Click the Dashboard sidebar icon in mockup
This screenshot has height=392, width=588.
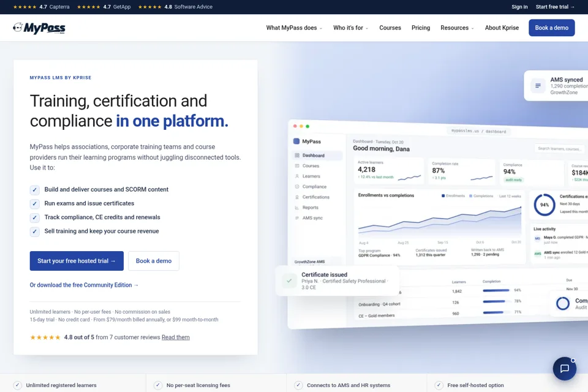(x=297, y=156)
